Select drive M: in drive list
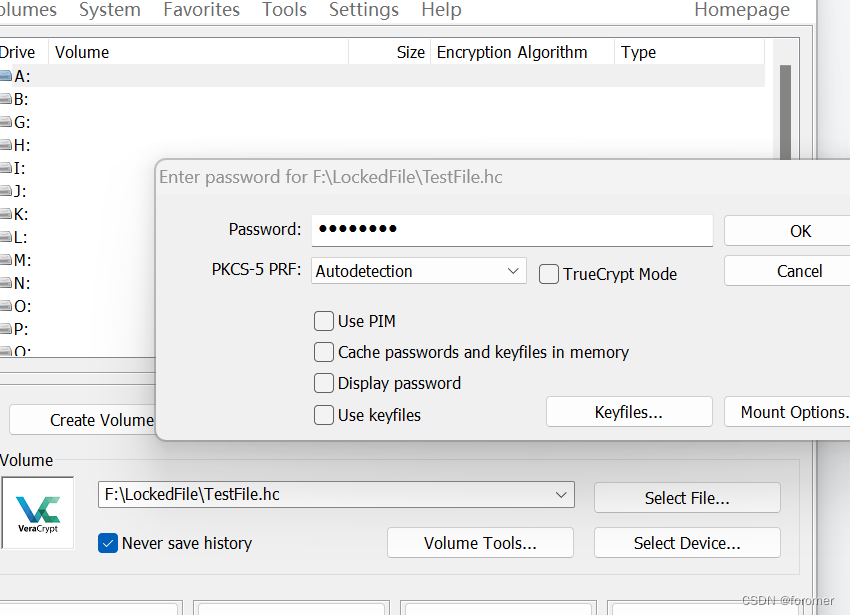Viewport: 850px width, 615px height. point(22,260)
